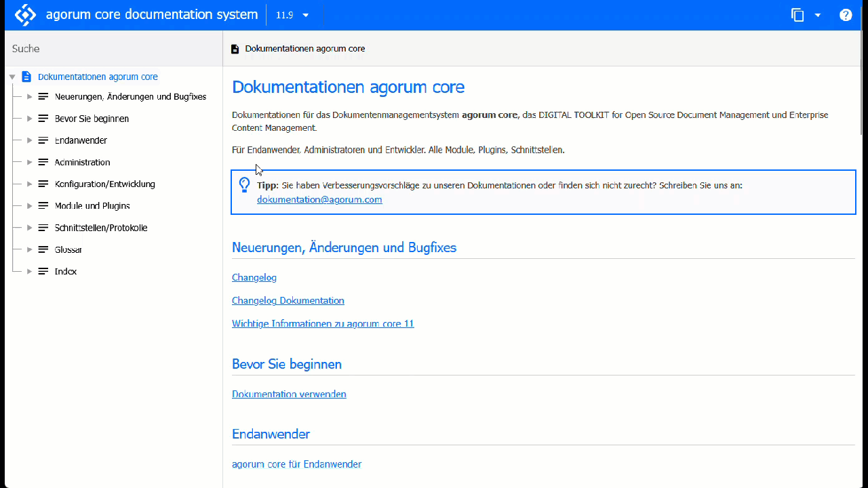Click the lines icon next to Bevor Sie beginnen

click(43, 119)
